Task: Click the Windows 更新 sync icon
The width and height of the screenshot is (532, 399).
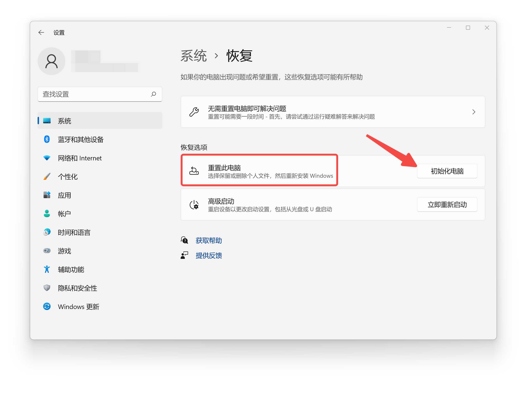Action: pyautogui.click(x=47, y=306)
